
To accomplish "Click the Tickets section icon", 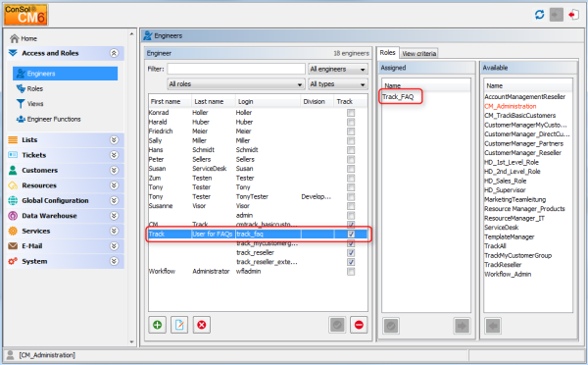I will click(x=13, y=155).
